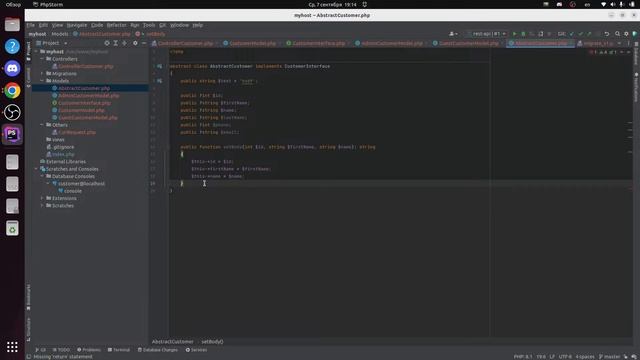This screenshot has height=360, width=640.
Task: Open the Refactor menu
Action: tap(116, 25)
